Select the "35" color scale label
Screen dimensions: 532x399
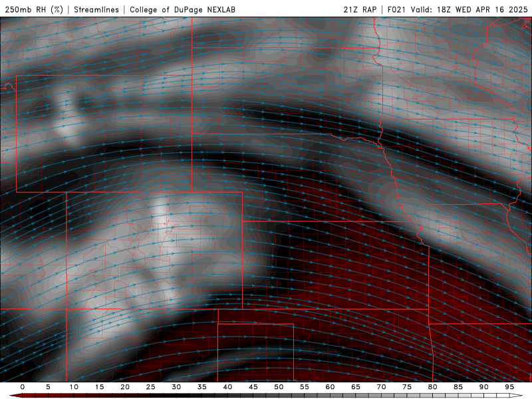202,387
